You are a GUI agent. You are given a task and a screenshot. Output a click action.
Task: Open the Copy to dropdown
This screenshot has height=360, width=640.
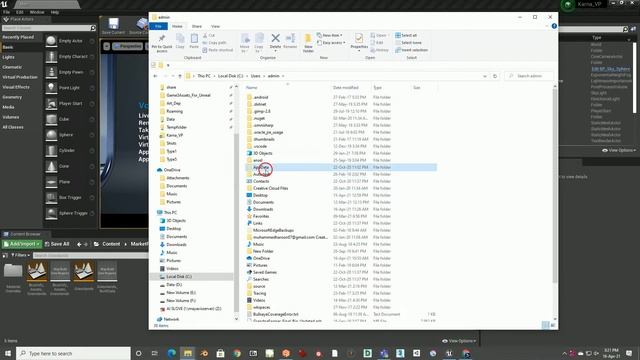[259, 42]
